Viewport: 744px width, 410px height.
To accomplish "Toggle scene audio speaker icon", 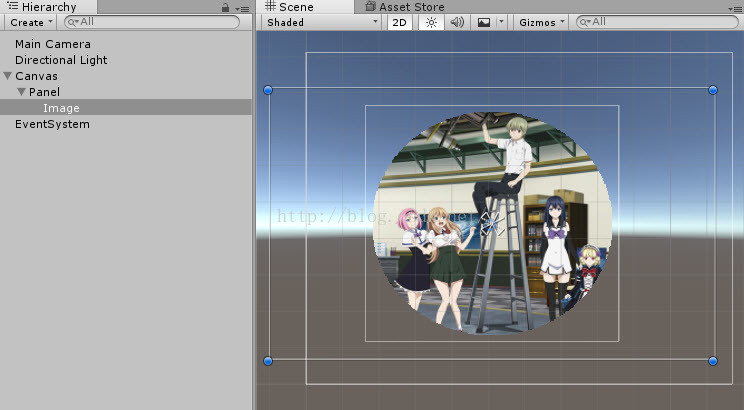I will [457, 22].
